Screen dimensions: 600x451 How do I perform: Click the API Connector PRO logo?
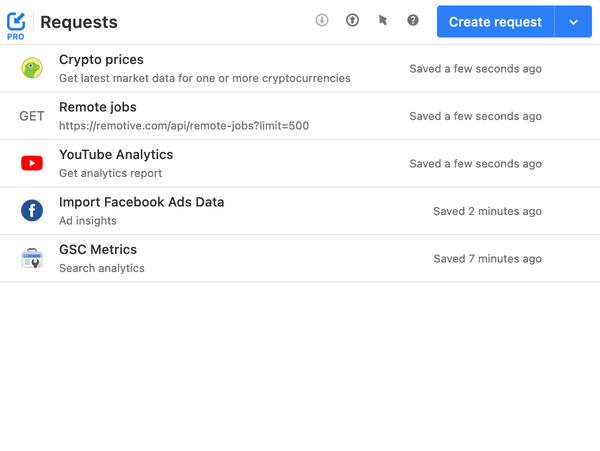click(16, 22)
